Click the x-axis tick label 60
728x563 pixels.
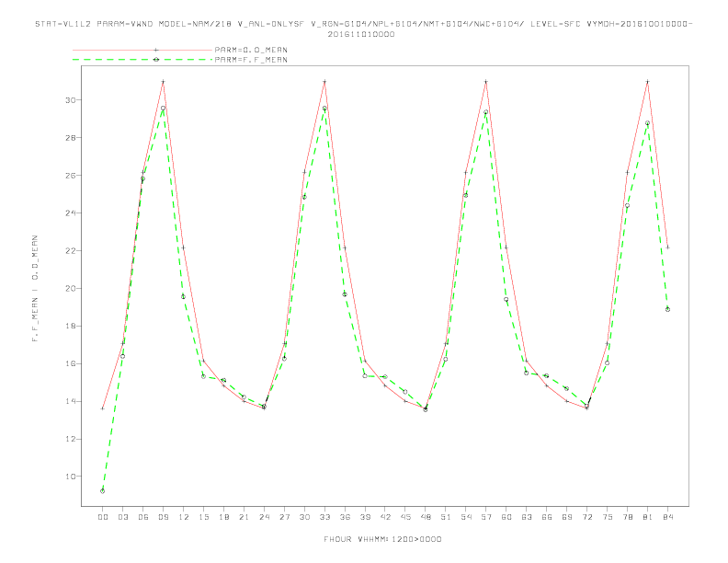pyautogui.click(x=506, y=517)
